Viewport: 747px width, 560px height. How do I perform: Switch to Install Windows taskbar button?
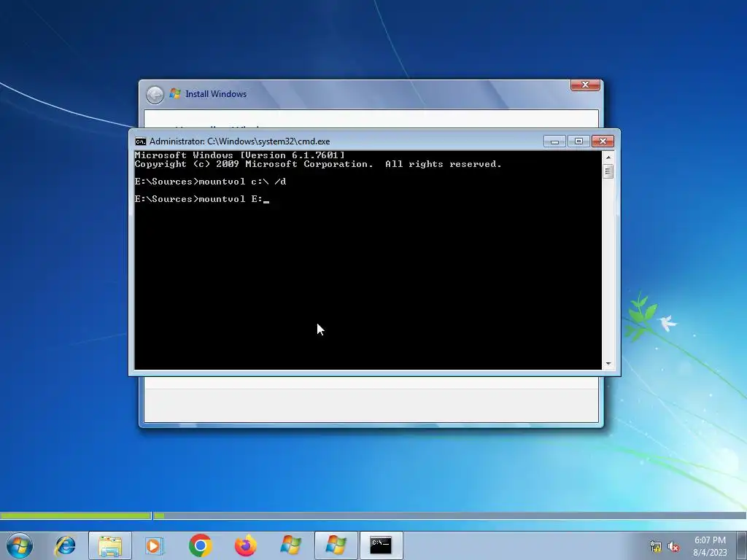point(336,545)
